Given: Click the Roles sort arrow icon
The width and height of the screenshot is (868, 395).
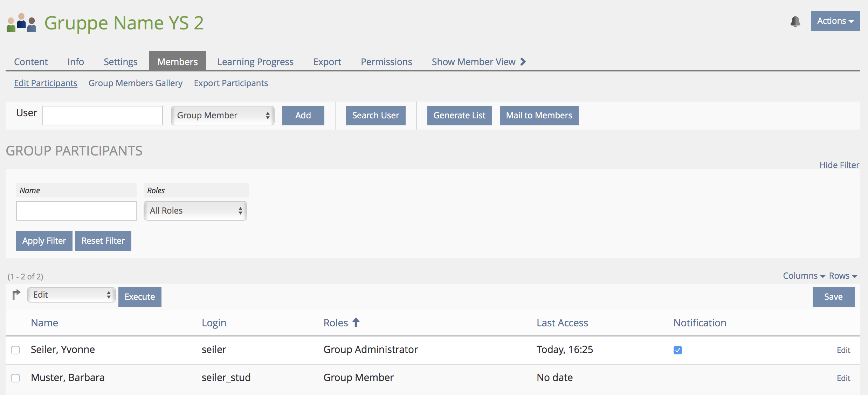Looking at the screenshot, I should click(356, 322).
